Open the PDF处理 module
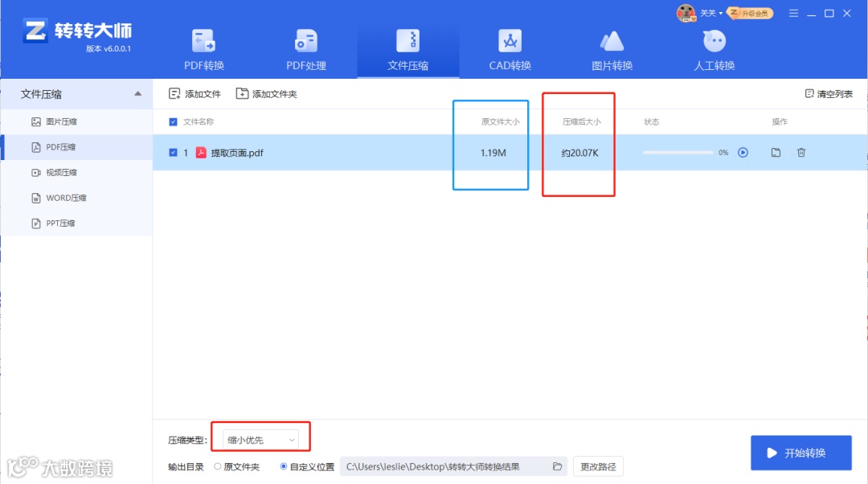868x484 pixels. (305, 51)
